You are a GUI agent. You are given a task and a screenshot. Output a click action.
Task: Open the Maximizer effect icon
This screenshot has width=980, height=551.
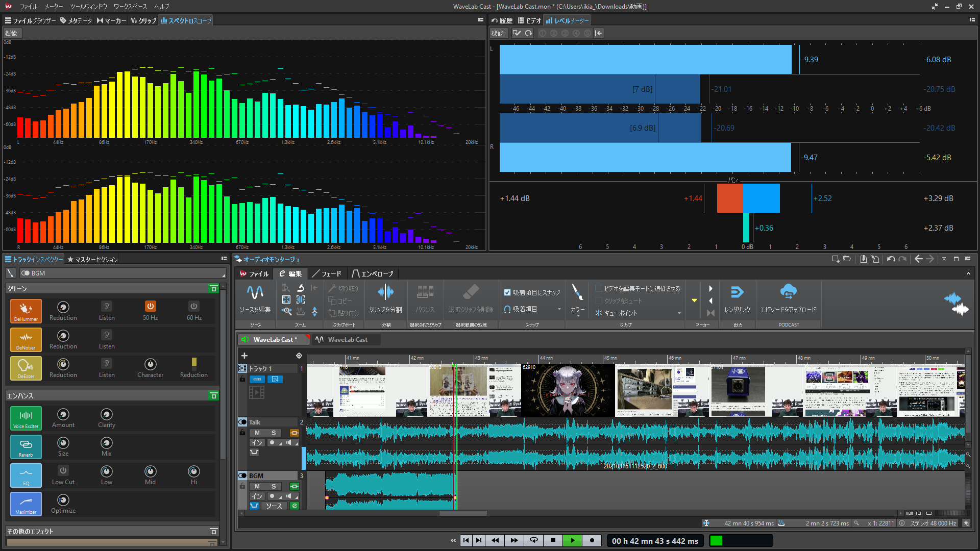tap(26, 503)
